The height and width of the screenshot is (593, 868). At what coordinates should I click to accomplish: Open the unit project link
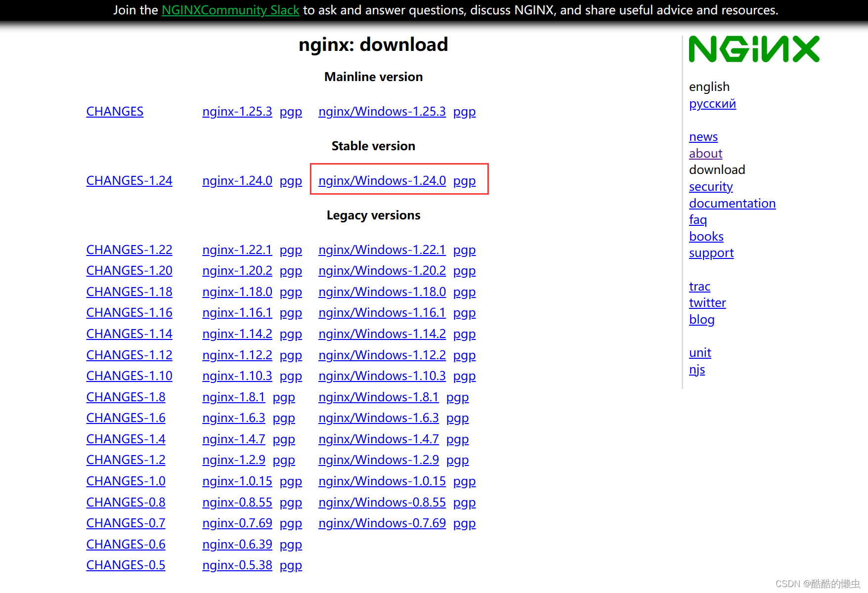(700, 353)
